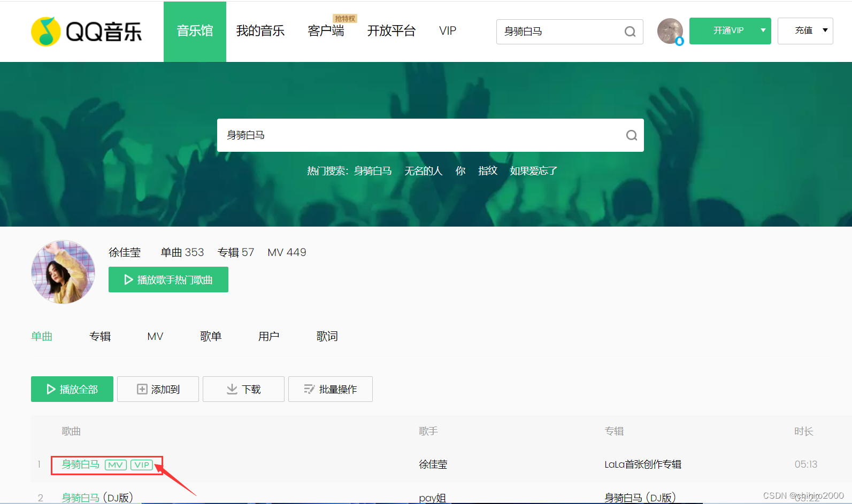Image resolution: width=852 pixels, height=504 pixels.
Task: Switch to the 用户 results tab
Action: tap(268, 336)
